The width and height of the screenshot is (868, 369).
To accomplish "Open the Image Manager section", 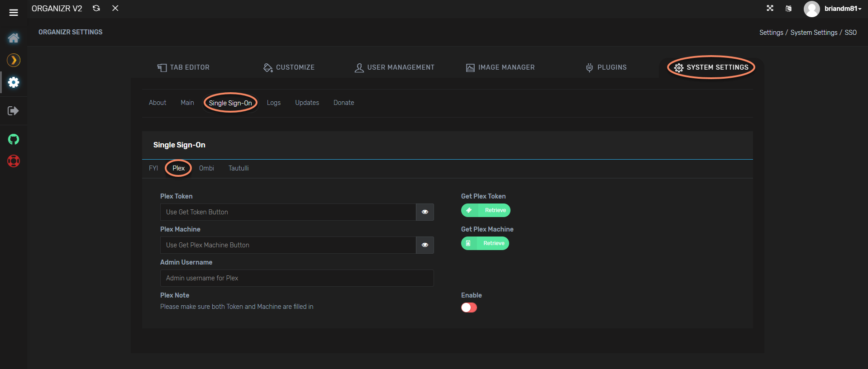I will pos(500,67).
